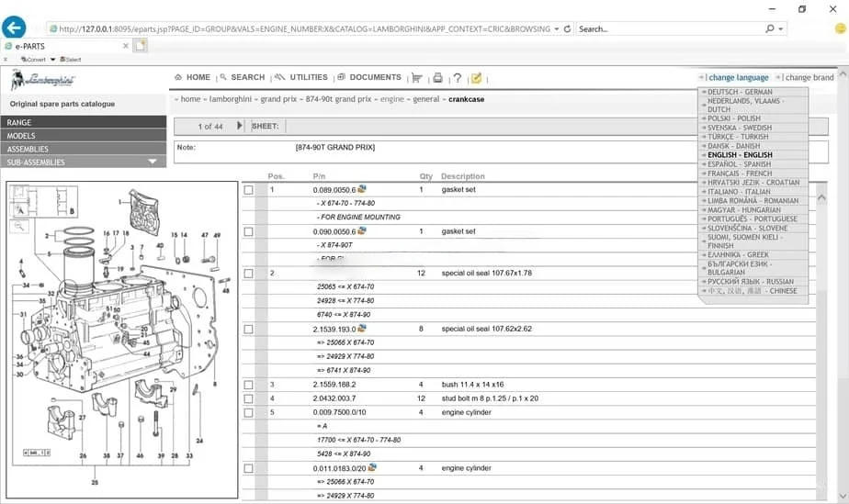The image size is (849, 504).
Task: Open a new browser tab
Action: tap(141, 45)
